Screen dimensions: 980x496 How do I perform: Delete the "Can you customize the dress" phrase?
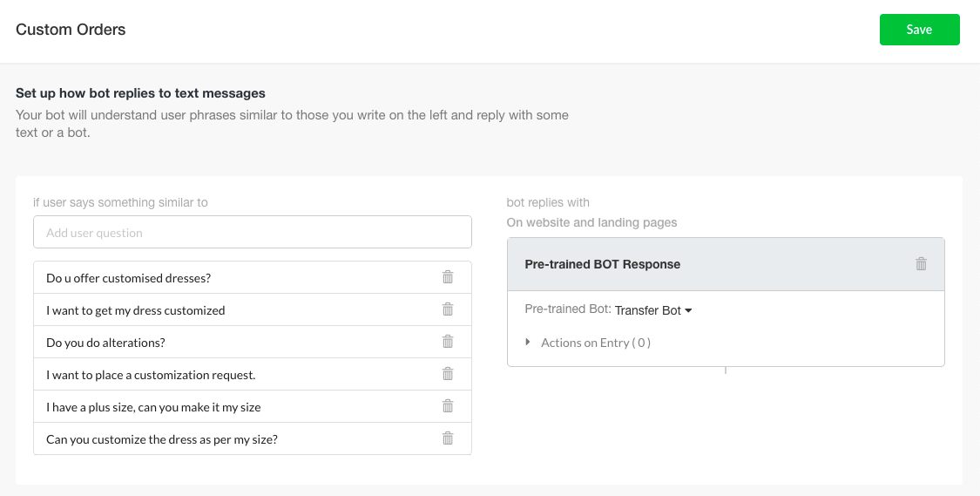click(x=448, y=438)
